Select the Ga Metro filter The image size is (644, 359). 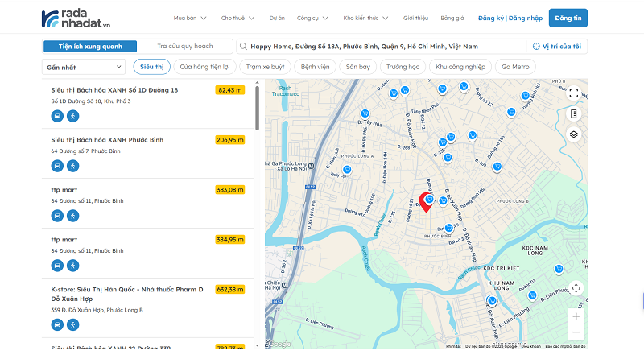click(515, 67)
